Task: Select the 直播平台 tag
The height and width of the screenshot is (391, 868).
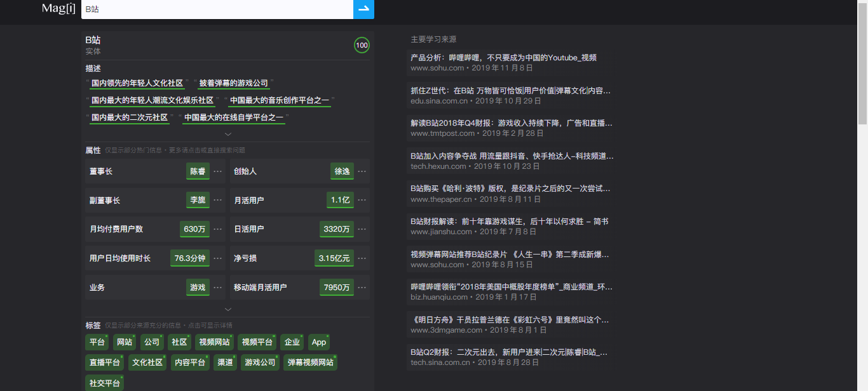Action: [x=105, y=362]
